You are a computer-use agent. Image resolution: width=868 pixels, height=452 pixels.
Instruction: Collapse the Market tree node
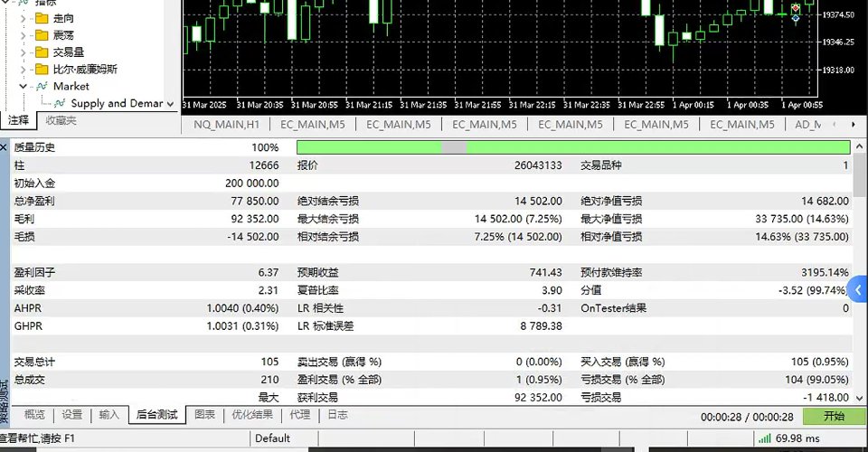[23, 86]
